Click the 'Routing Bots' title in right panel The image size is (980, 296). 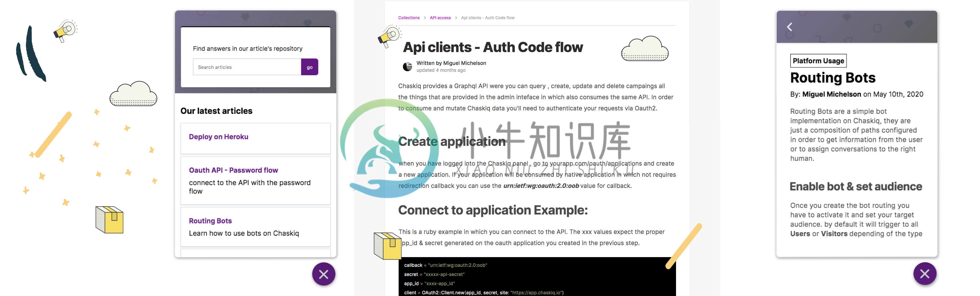[833, 78]
